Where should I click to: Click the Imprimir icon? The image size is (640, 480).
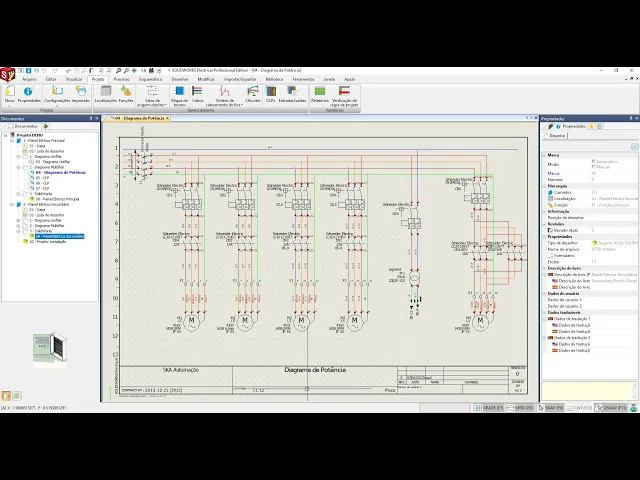[81, 92]
